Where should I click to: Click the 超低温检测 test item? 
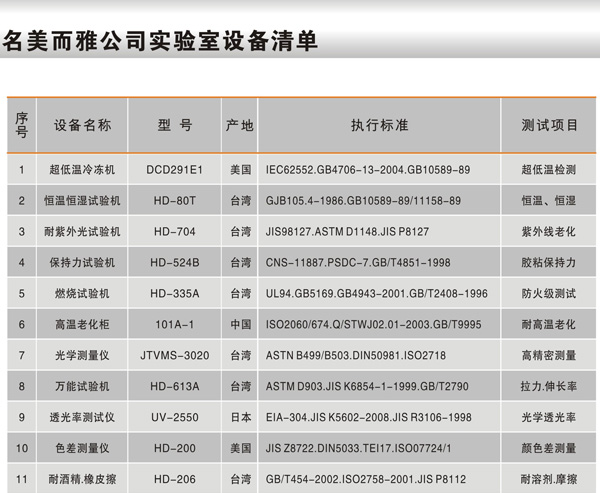pyautogui.click(x=549, y=170)
